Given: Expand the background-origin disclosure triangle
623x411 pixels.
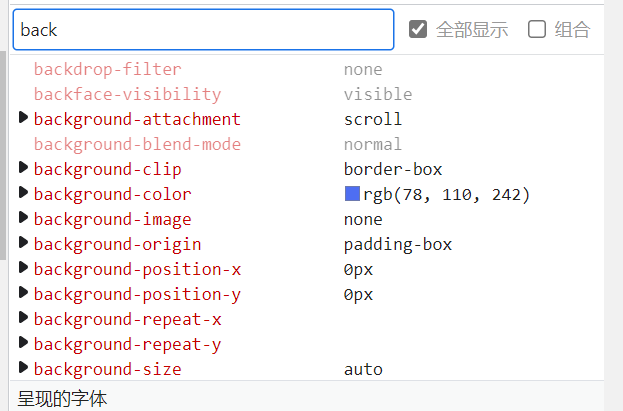Looking at the screenshot, I should [x=24, y=243].
